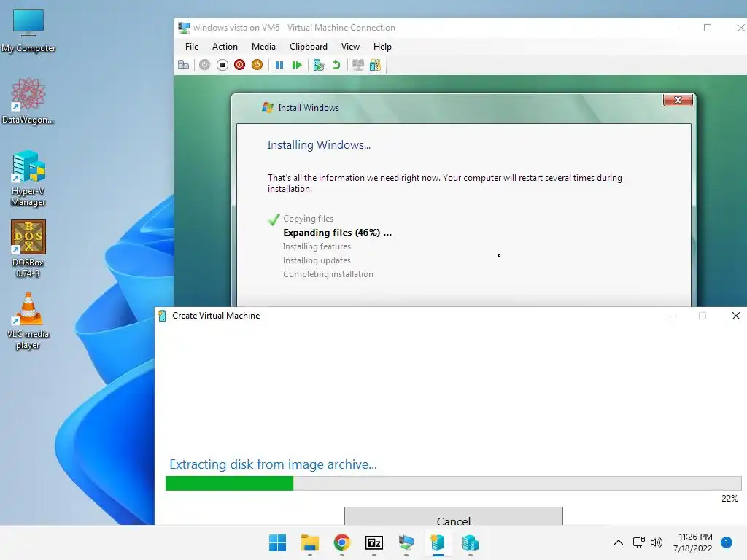Create a VM checkpoint
This screenshot has height=560, width=747.
319,65
